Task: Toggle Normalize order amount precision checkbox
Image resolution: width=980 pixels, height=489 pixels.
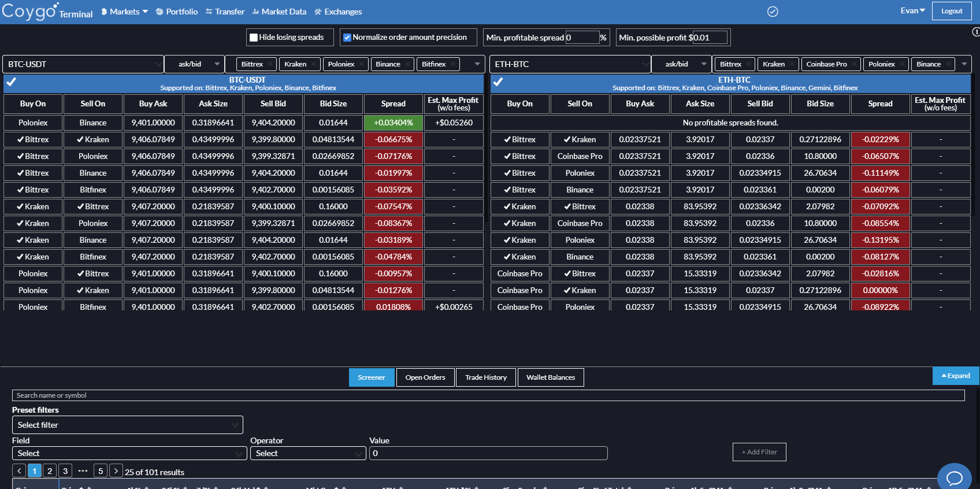Action: (x=347, y=38)
